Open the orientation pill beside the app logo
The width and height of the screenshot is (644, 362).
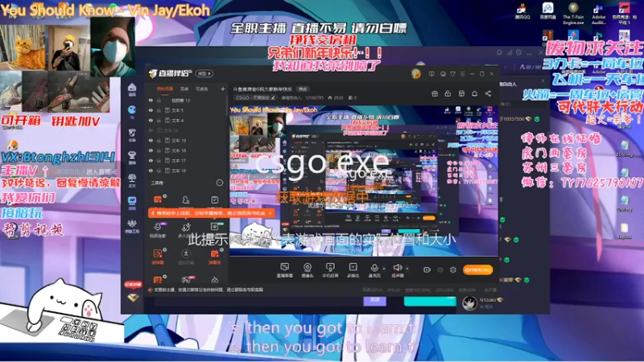coord(204,73)
